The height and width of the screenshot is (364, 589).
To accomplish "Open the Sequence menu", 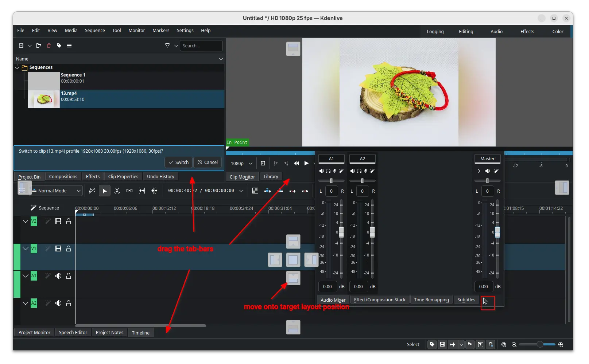I will pyautogui.click(x=95, y=31).
